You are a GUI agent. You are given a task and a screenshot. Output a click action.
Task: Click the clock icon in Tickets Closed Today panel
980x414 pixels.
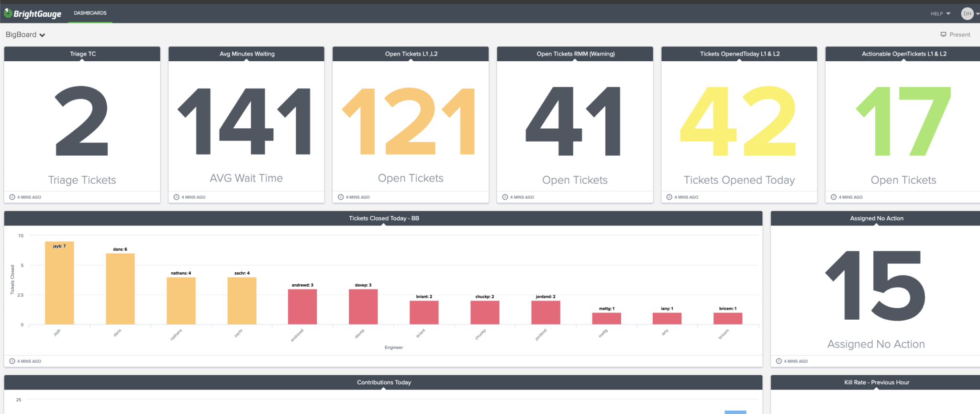12,361
